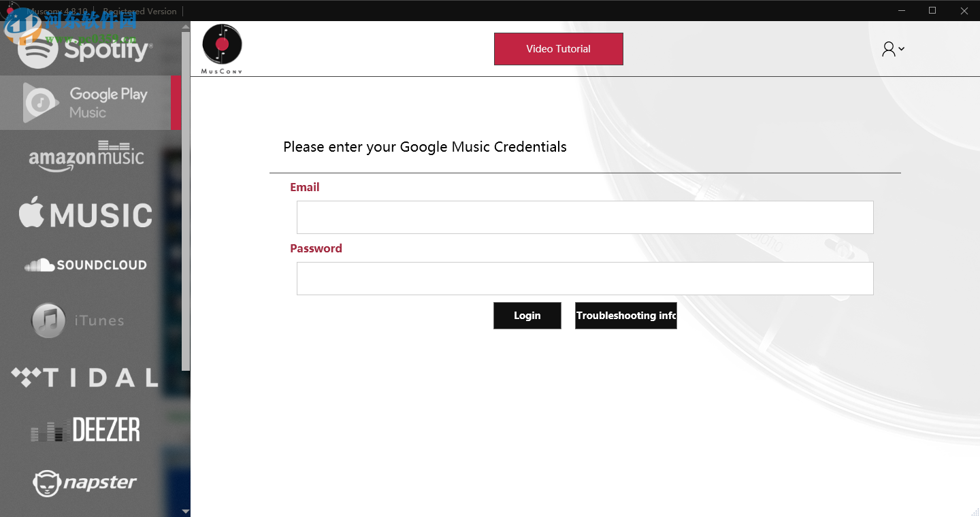The image size is (980, 517).
Task: Select Spotify in the service sidebar
Action: (x=85, y=50)
